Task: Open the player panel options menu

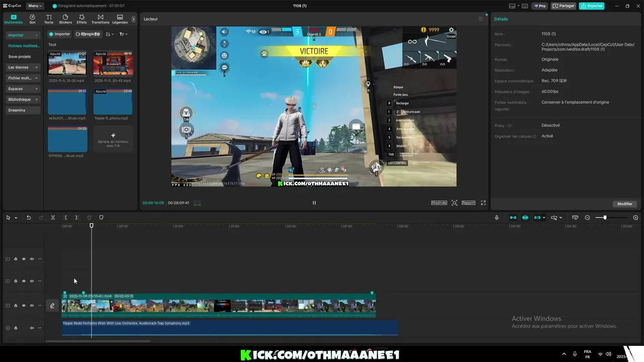Action: (x=480, y=19)
